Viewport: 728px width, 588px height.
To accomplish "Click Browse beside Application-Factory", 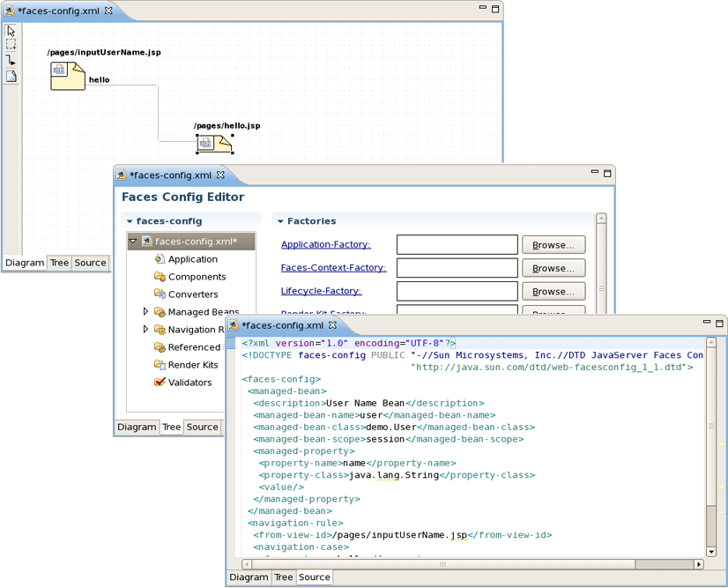I will [553, 244].
